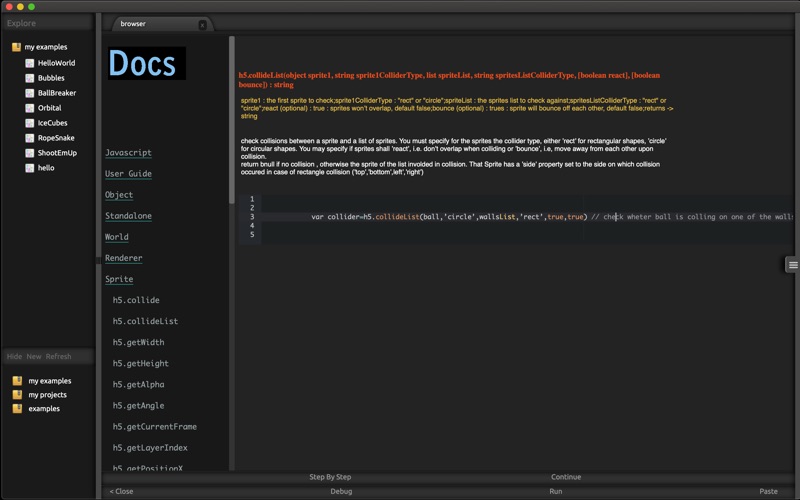Open the BallBreaker example

pyautogui.click(x=57, y=93)
